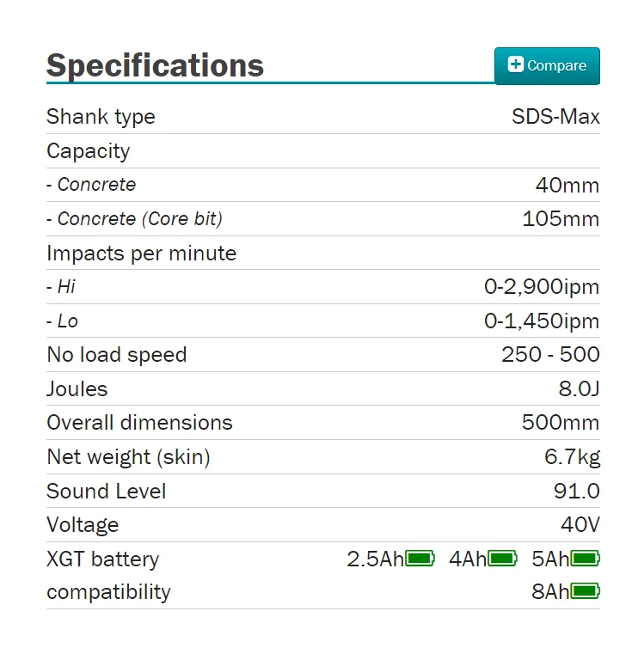Image resolution: width=644 pixels, height=654 pixels.
Task: Click the Capacity row label
Action: [x=88, y=151]
